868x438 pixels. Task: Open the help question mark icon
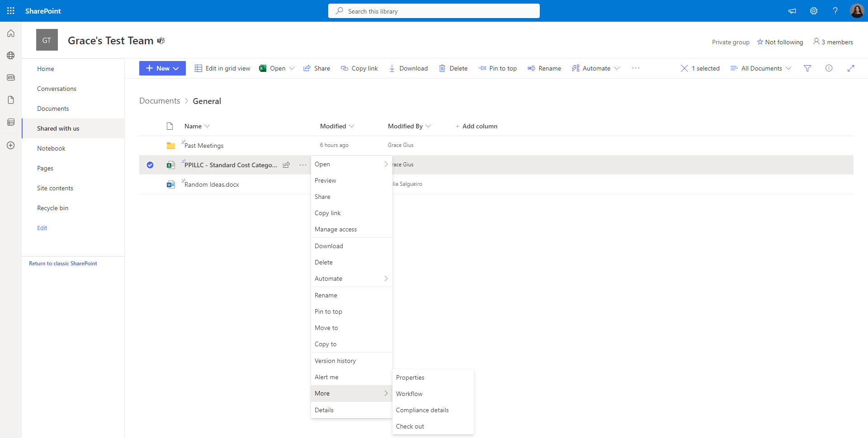click(835, 11)
